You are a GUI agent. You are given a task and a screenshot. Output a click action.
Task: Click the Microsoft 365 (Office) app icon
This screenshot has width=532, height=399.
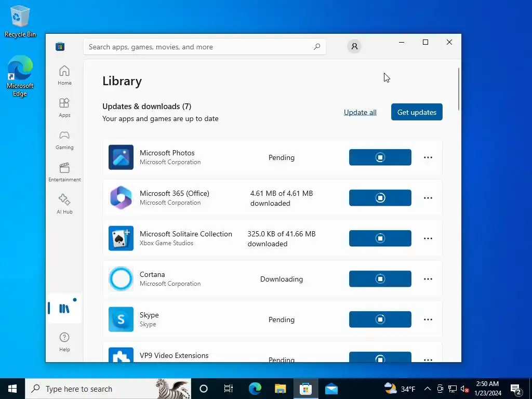[x=121, y=197]
